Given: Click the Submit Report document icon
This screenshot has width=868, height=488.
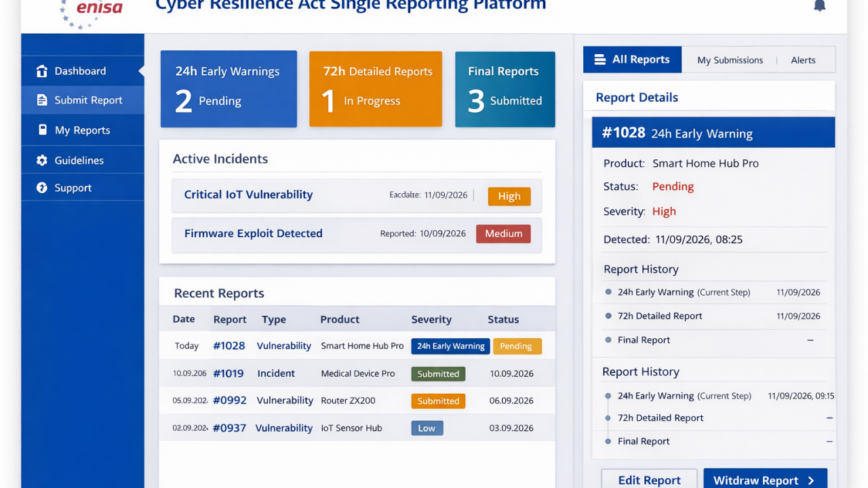Looking at the screenshot, I should coord(42,100).
